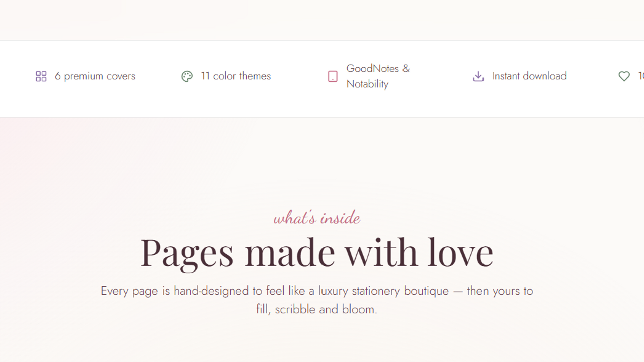The height and width of the screenshot is (362, 644).
Task: Click the grid icon beside premium covers
Action: click(x=41, y=76)
